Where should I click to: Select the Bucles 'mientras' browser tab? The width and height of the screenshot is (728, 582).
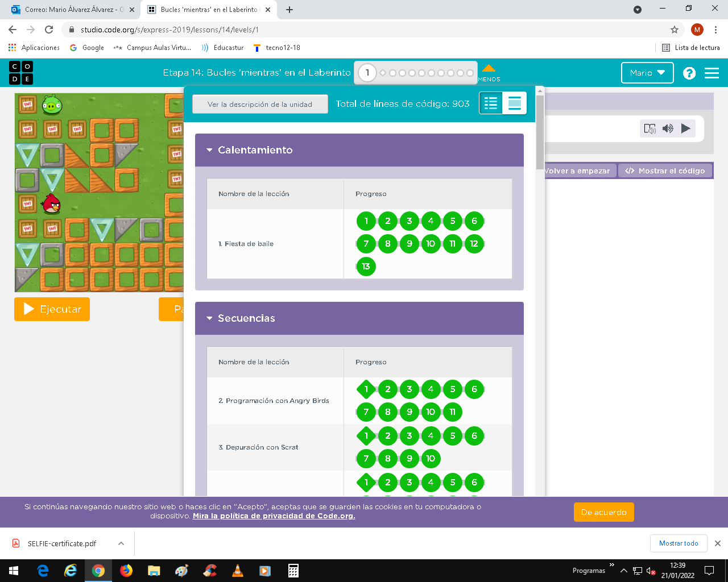(208, 9)
